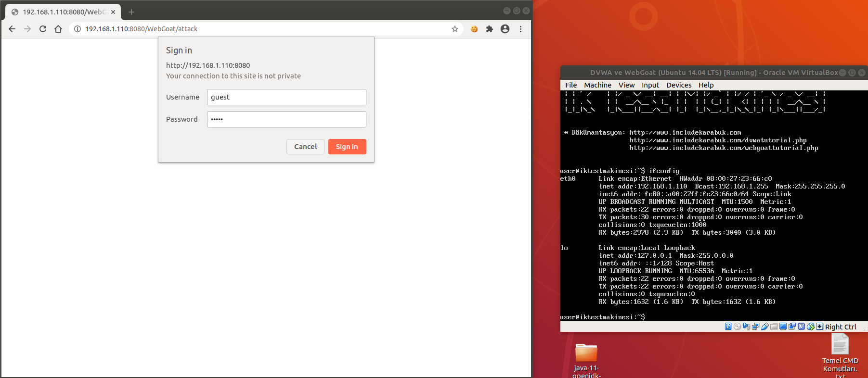Open VirtualBox Devices menu
Screen dimensions: 868x378
(679, 85)
